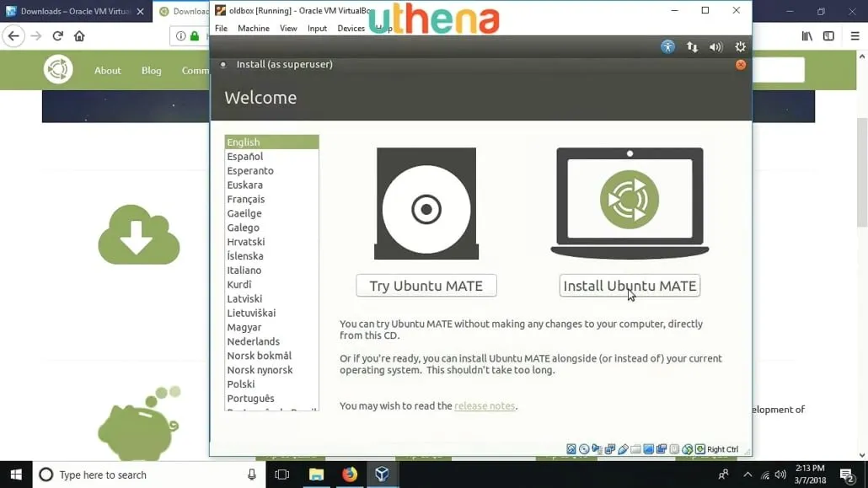Select Latviski in the language list

[272, 299]
